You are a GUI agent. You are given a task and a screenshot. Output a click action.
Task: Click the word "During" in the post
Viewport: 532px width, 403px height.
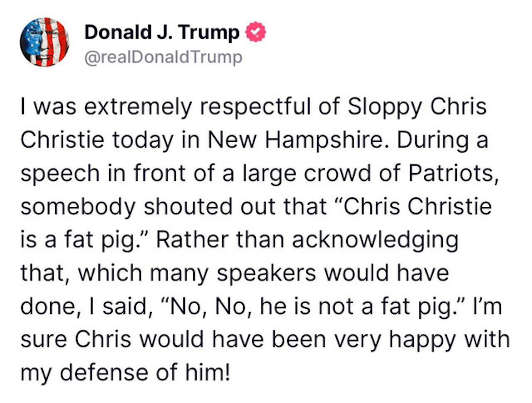tap(433, 140)
